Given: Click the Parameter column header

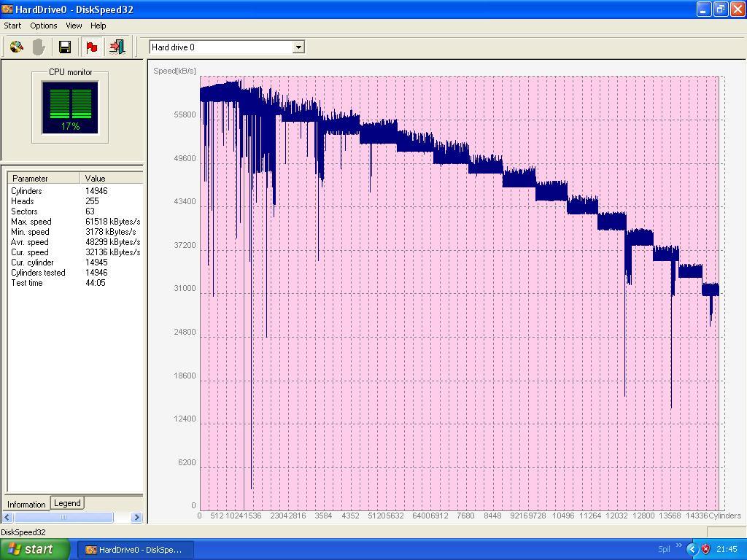Looking at the screenshot, I should click(x=44, y=178).
